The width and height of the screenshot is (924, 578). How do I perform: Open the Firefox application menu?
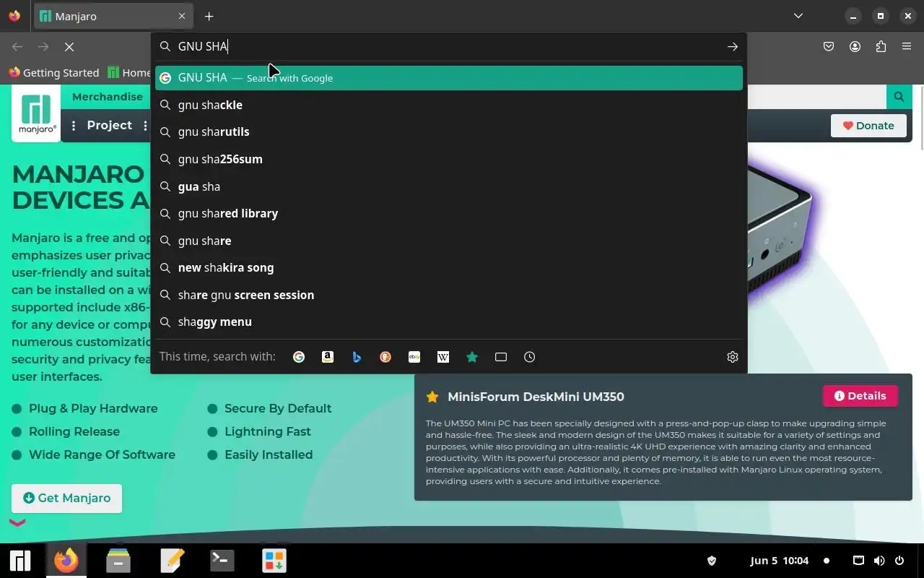point(907,46)
